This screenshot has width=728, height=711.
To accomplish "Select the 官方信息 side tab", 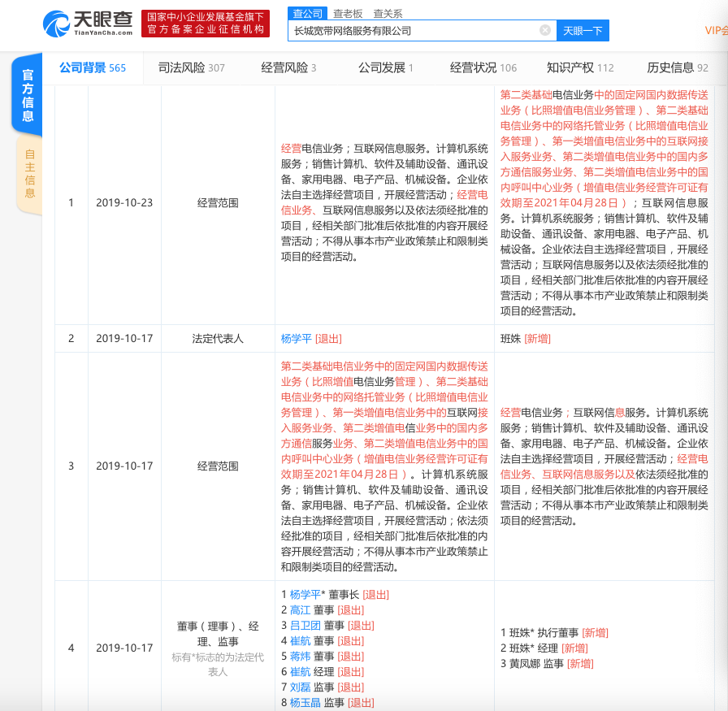I will [x=28, y=96].
